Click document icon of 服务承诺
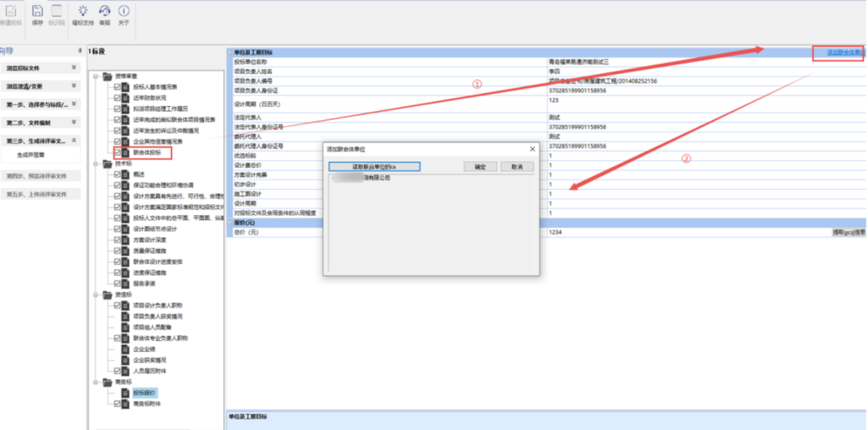Image resolution: width=868 pixels, height=430 pixels. pyautogui.click(x=125, y=284)
